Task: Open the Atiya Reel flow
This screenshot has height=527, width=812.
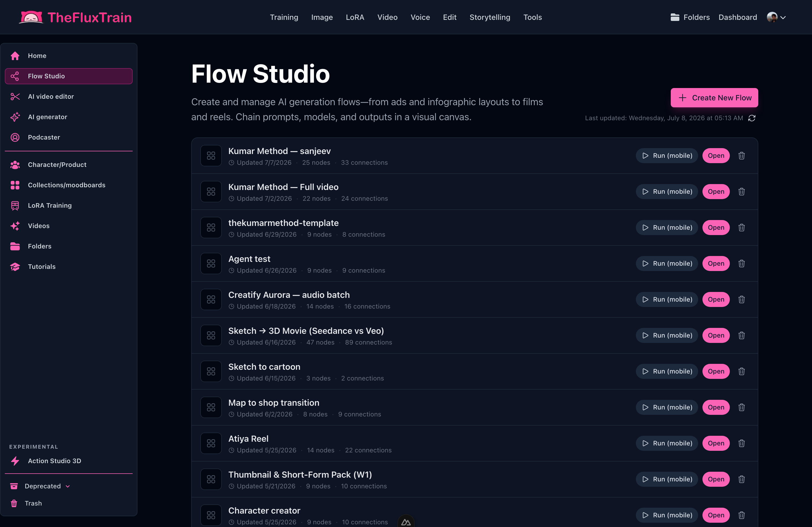Action: (x=716, y=444)
